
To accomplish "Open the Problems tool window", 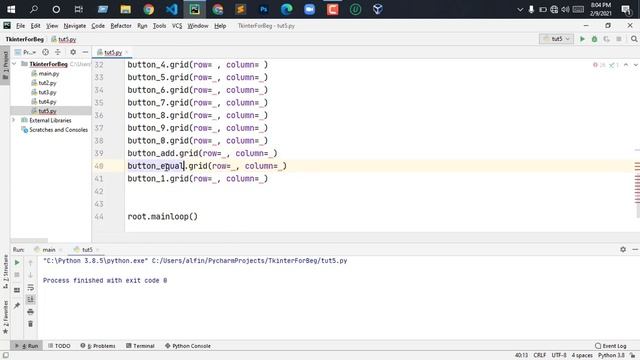I will point(98,346).
